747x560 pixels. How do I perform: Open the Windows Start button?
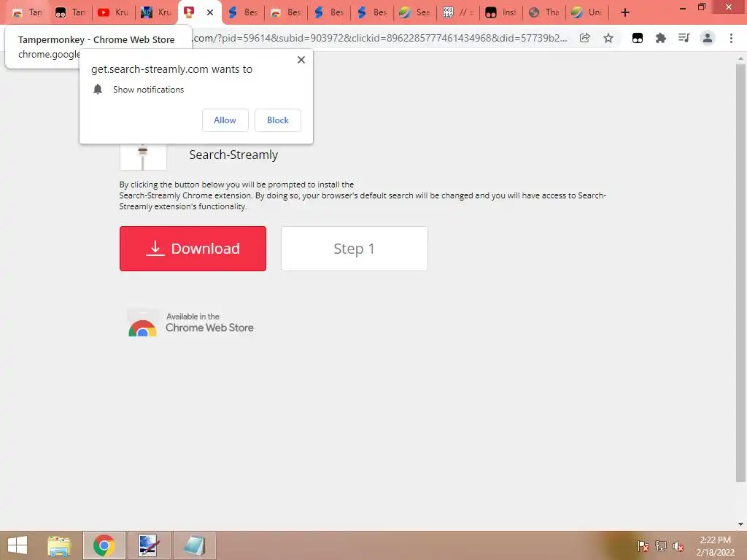click(18, 545)
